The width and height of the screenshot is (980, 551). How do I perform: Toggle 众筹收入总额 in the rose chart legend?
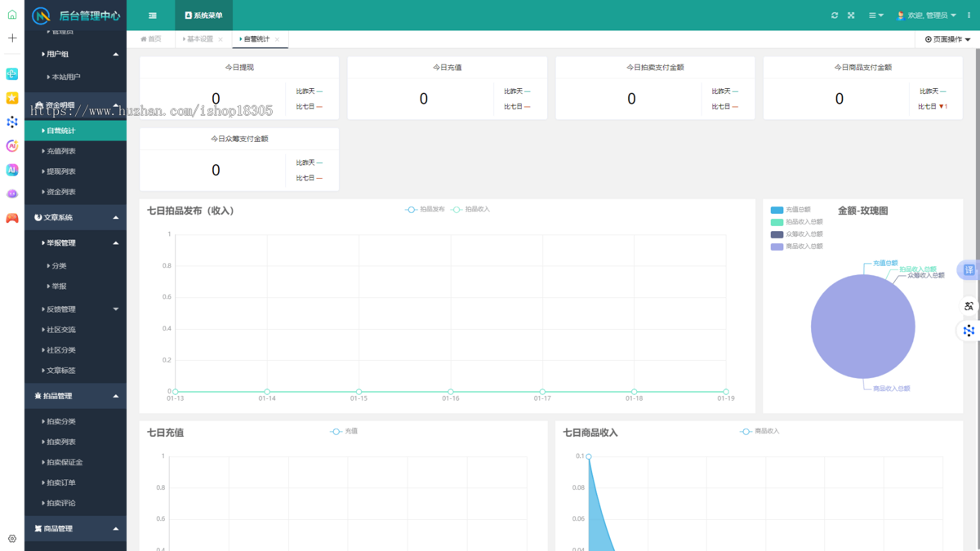[796, 234]
